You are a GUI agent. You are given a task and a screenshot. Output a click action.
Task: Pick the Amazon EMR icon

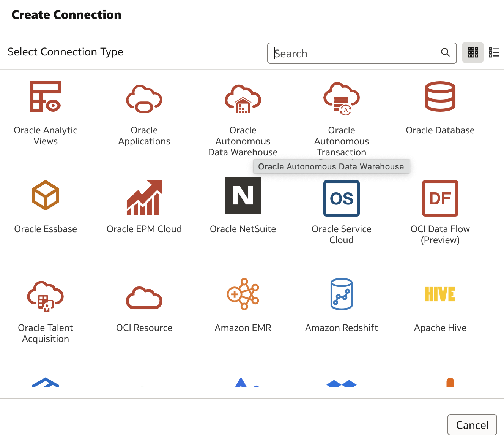[243, 294]
